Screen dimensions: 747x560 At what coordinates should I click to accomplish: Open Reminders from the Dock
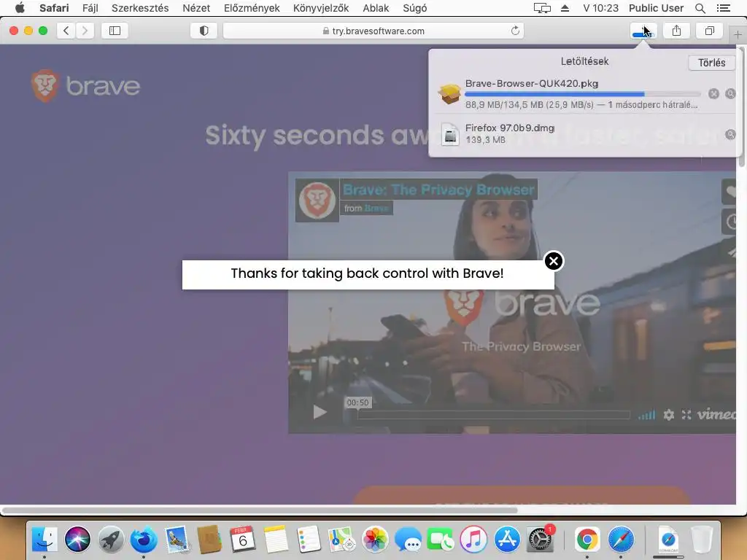tap(309, 540)
